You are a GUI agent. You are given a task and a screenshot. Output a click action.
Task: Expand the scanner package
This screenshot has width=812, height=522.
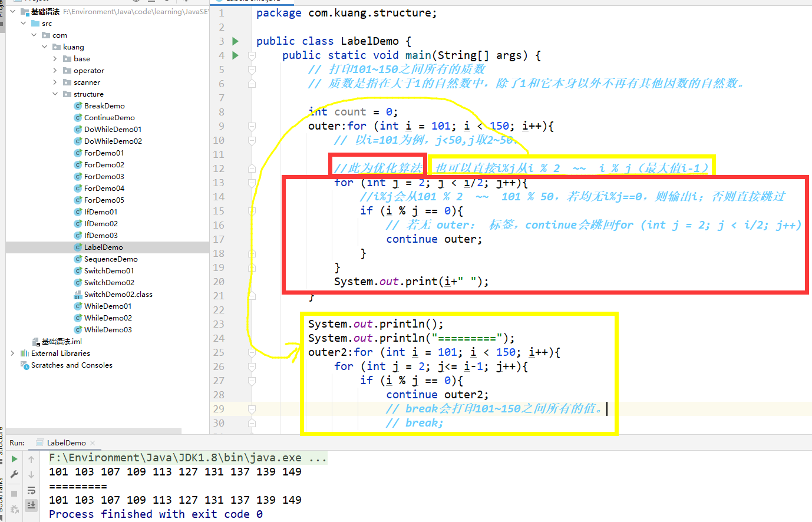coord(55,82)
